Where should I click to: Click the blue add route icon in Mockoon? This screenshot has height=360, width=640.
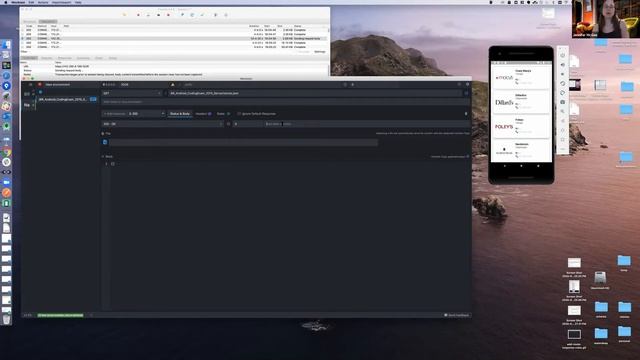coord(40,92)
